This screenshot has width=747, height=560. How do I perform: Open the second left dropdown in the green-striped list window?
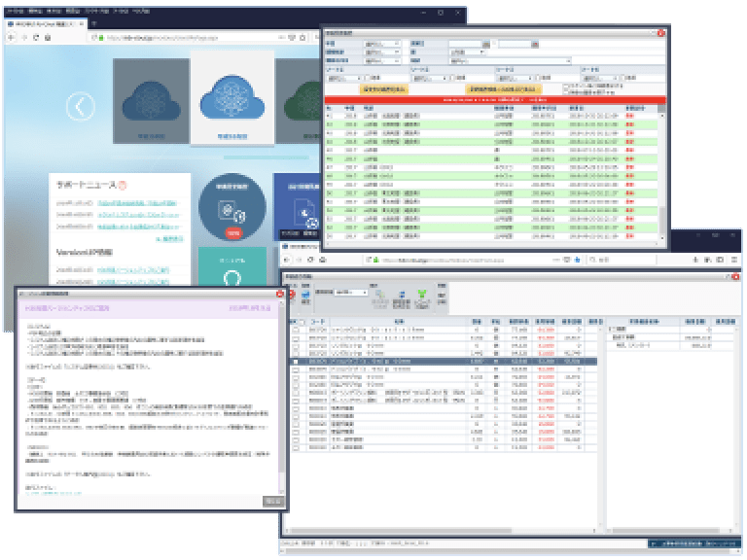click(381, 52)
